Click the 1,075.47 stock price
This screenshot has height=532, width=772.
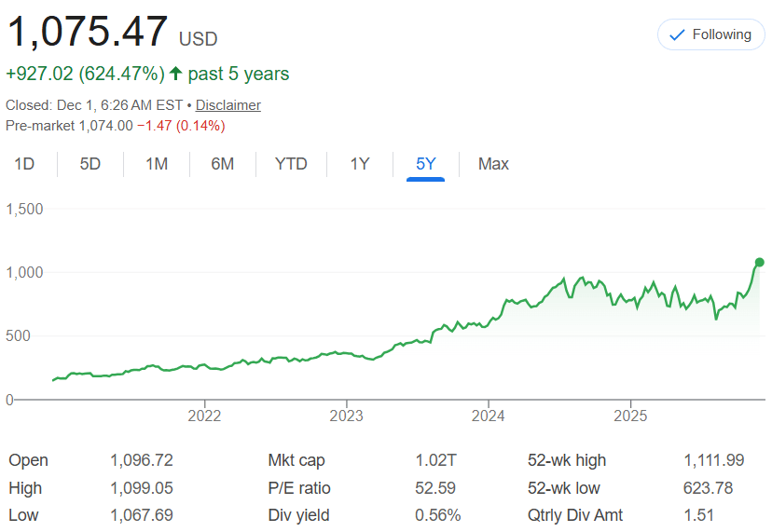click(x=88, y=32)
